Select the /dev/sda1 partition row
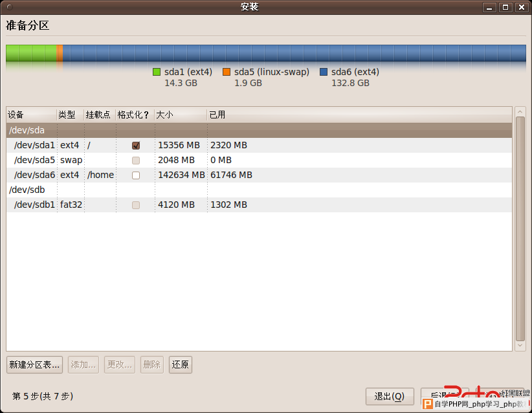532x413 pixels. (x=259, y=145)
